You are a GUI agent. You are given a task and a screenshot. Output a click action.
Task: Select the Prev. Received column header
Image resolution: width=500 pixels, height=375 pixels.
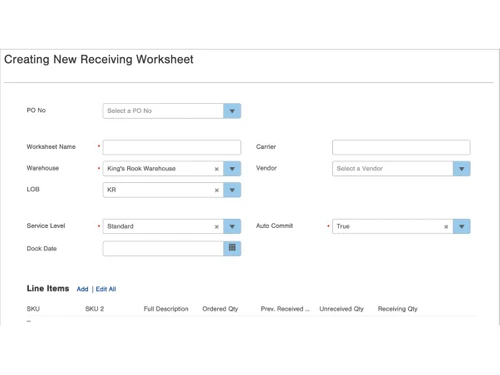(x=285, y=309)
